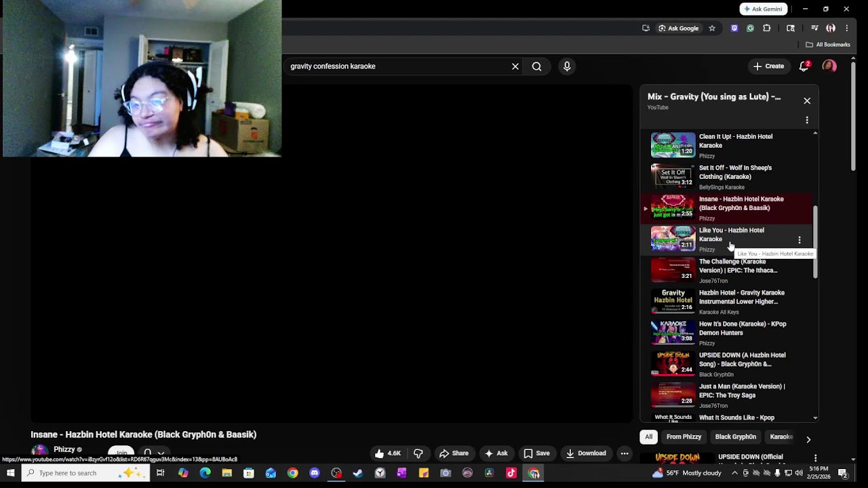
Task: Click install app icon in address bar
Action: pos(646,28)
